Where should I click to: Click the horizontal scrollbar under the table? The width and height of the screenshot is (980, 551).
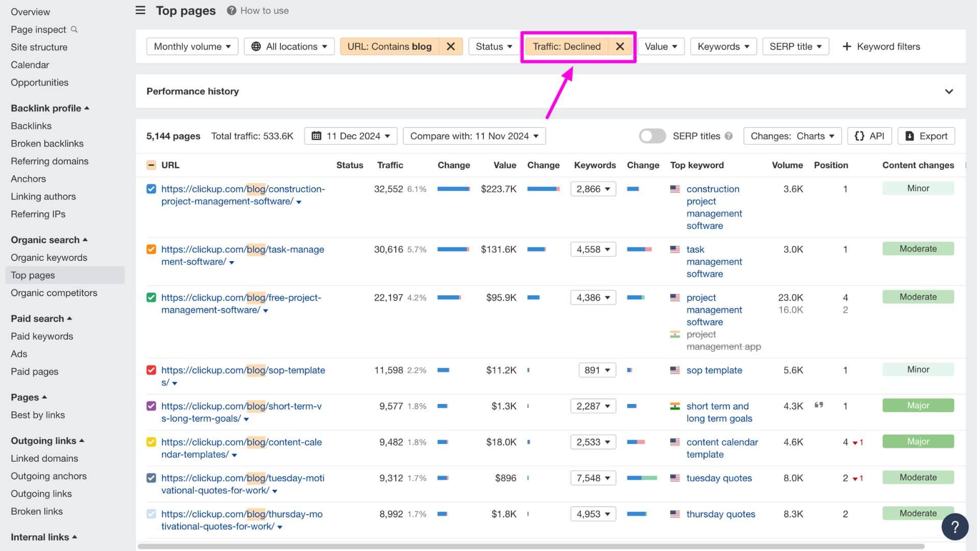[x=531, y=546]
